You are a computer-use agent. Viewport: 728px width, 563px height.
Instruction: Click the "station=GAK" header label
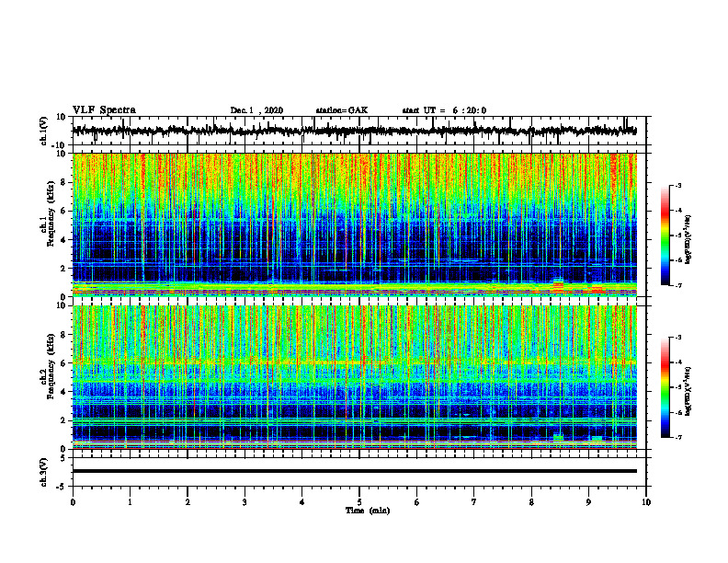(x=342, y=110)
